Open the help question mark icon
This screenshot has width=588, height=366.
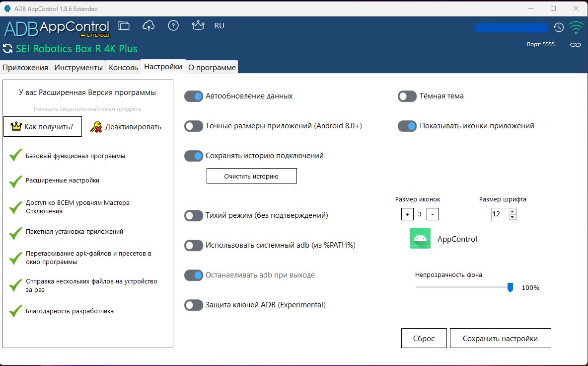(173, 25)
